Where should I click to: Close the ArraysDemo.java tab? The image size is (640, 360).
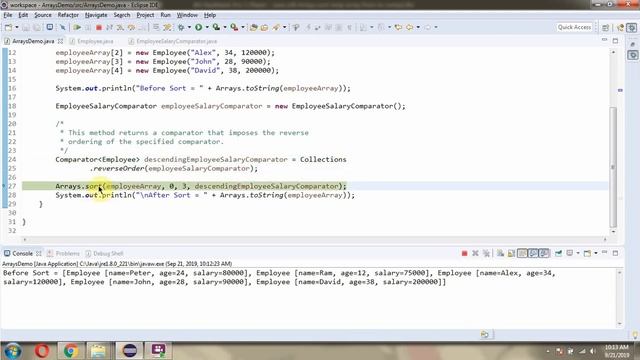pos(60,41)
